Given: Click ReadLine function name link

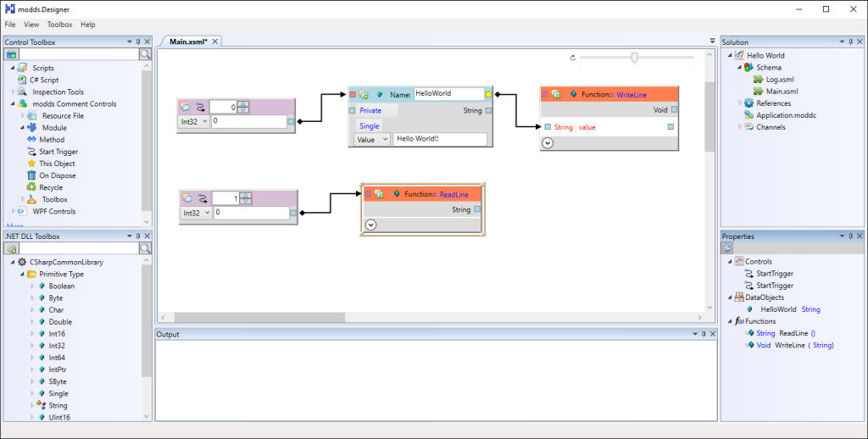Looking at the screenshot, I should [454, 194].
